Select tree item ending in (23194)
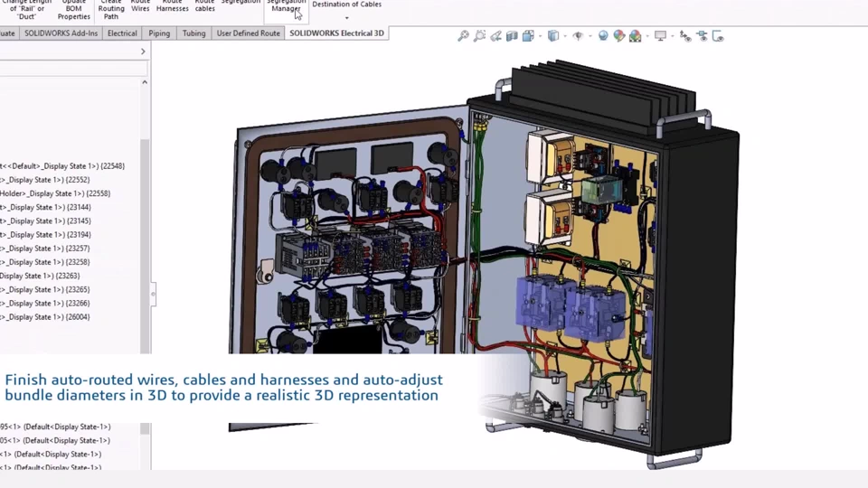This screenshot has height=488, width=868. (x=45, y=235)
